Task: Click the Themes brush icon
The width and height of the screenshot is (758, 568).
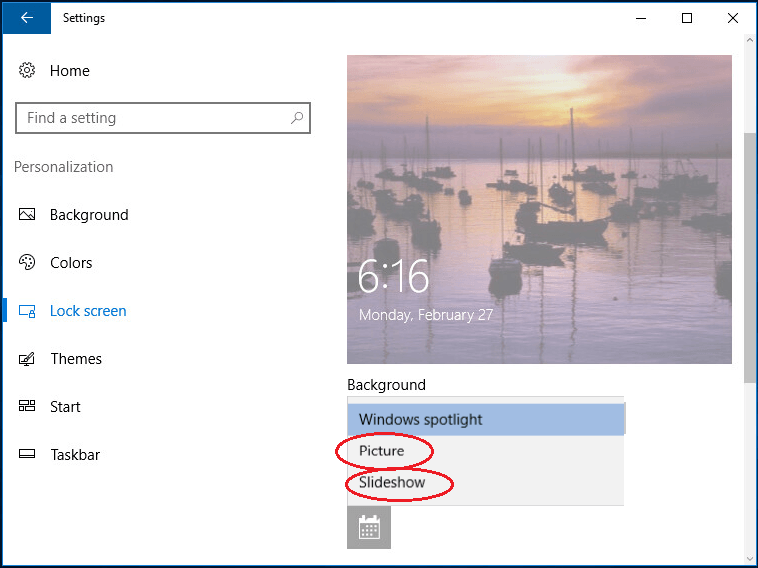Action: 27,359
